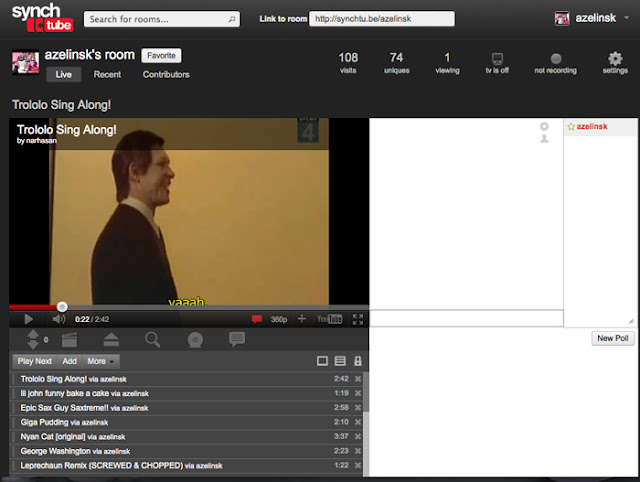
Task: Click the webcam icon
Action: coord(195,340)
